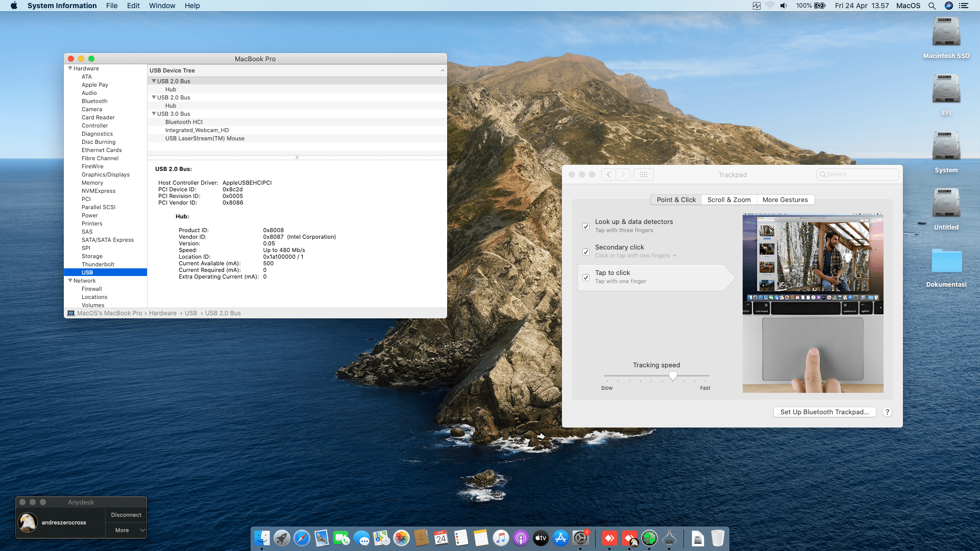
Task: Click the Trackpad window back arrow
Action: coord(608,174)
